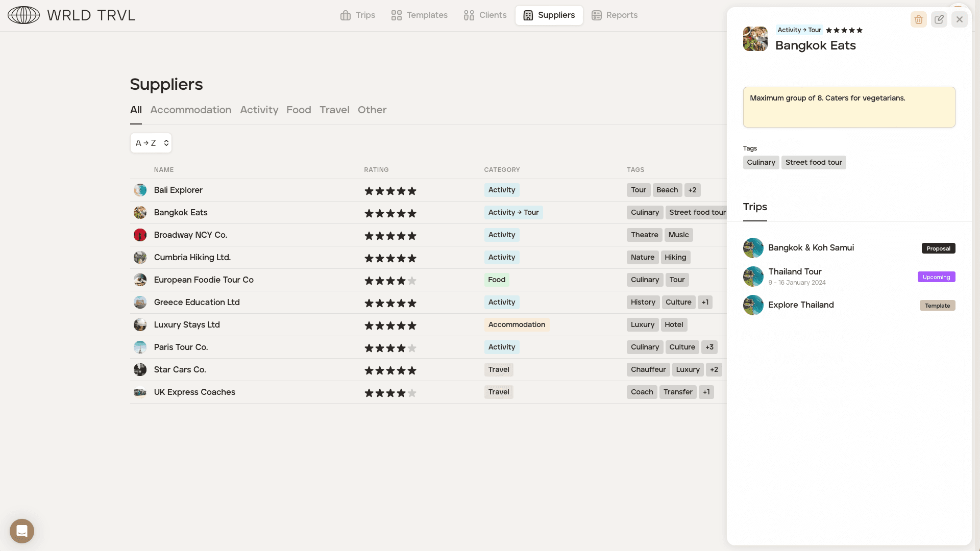This screenshot has height=551, width=980.
Task: Switch to the Food tab
Action: click(299, 110)
